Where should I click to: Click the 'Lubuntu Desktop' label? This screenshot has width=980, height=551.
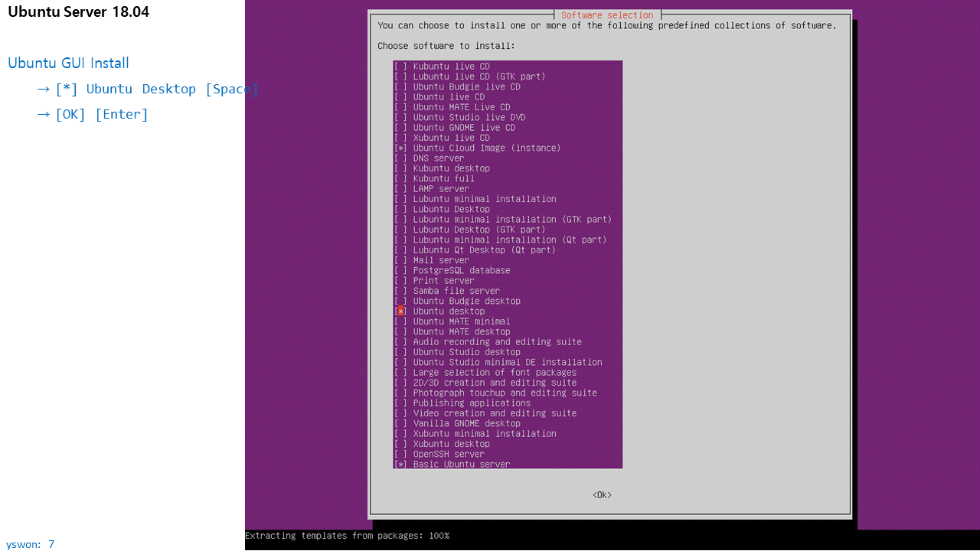(452, 209)
